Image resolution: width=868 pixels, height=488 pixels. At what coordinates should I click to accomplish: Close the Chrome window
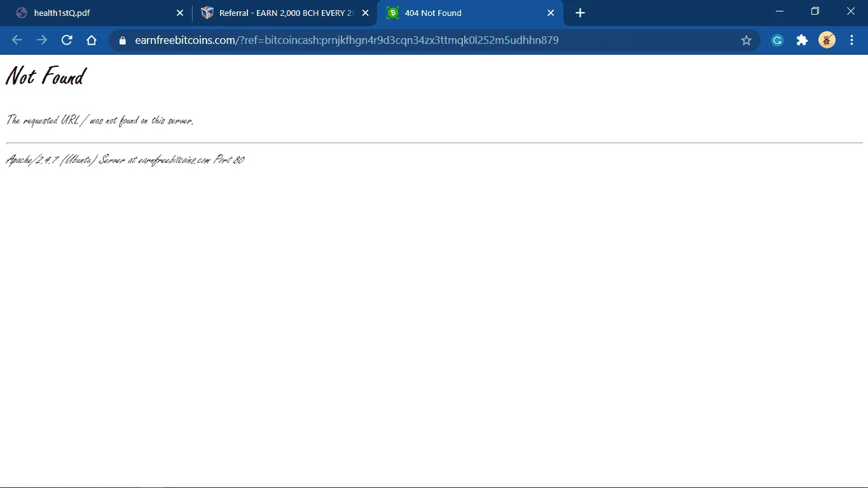(851, 11)
